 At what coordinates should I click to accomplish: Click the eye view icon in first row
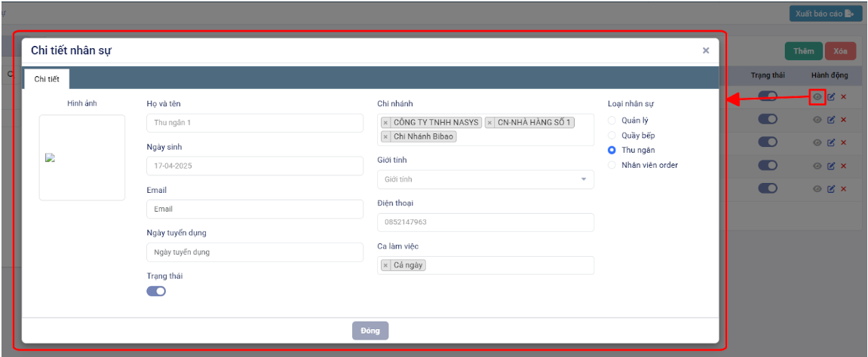[817, 96]
